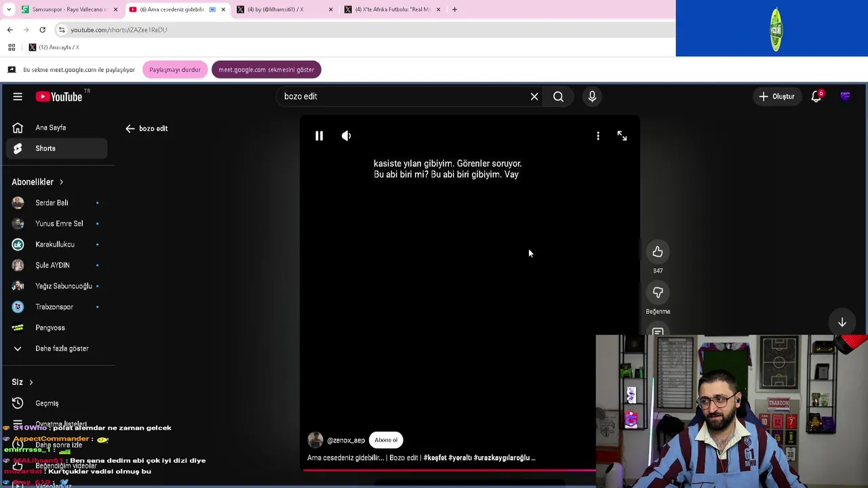Open Trabzonspor channel subscription
The image size is (868, 488).
click(57, 306)
